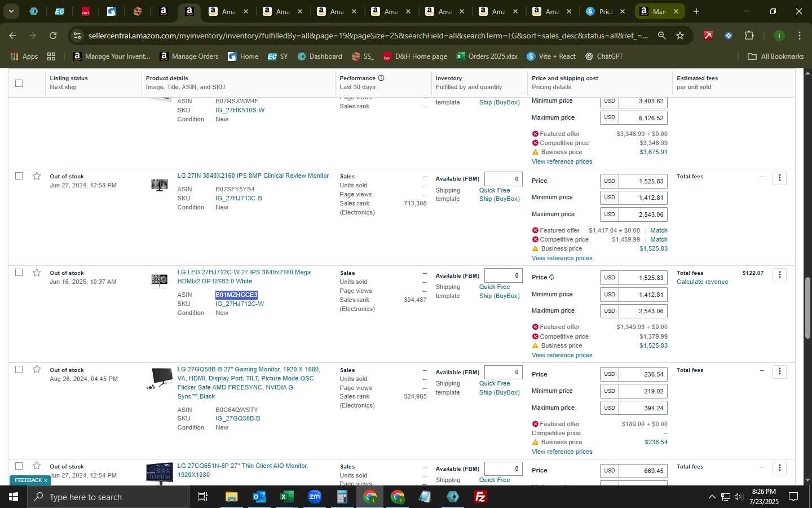Viewport: 812px width, 508px height.
Task: Open the new tab plus button
Action: 696,11
